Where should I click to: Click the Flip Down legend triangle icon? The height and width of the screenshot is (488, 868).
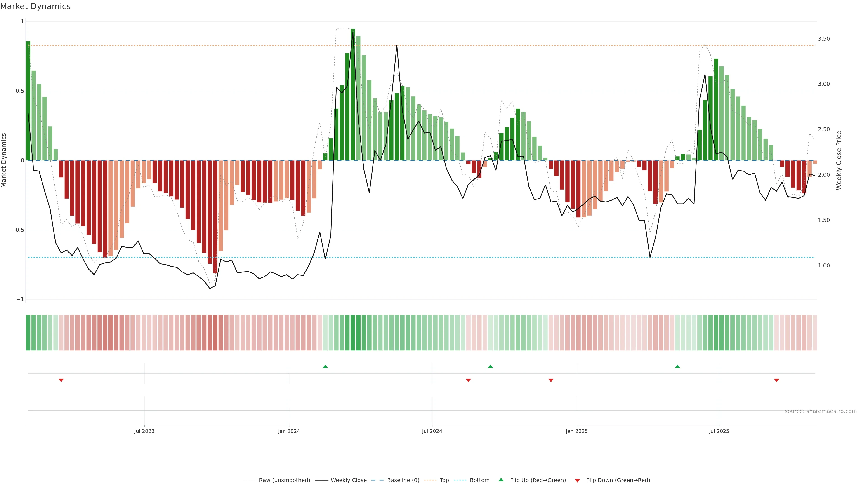pyautogui.click(x=577, y=480)
